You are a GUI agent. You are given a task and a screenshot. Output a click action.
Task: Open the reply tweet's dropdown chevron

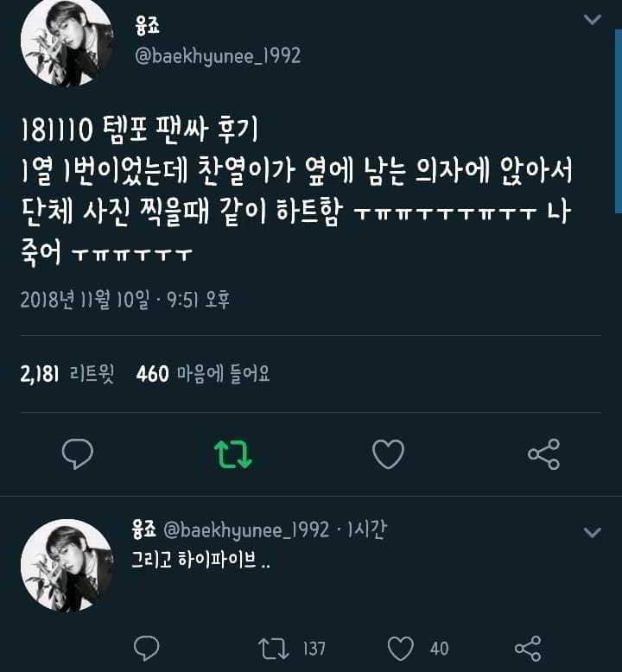(592, 532)
